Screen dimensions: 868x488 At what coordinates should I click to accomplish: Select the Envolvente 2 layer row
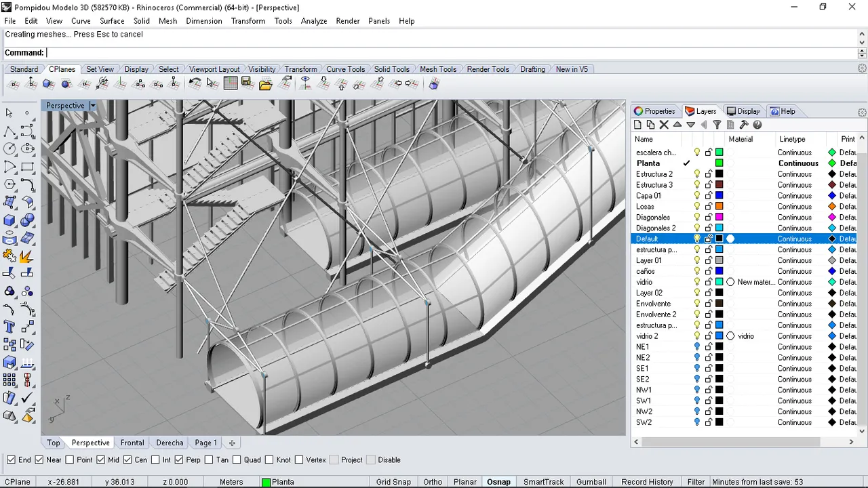745,314
